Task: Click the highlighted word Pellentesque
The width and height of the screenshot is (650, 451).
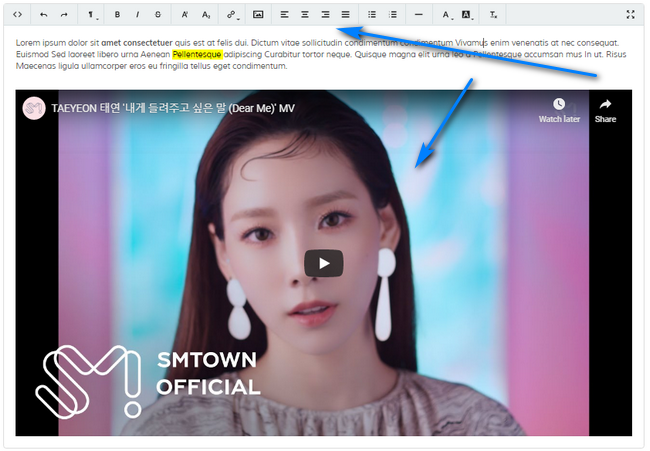Action: point(197,54)
